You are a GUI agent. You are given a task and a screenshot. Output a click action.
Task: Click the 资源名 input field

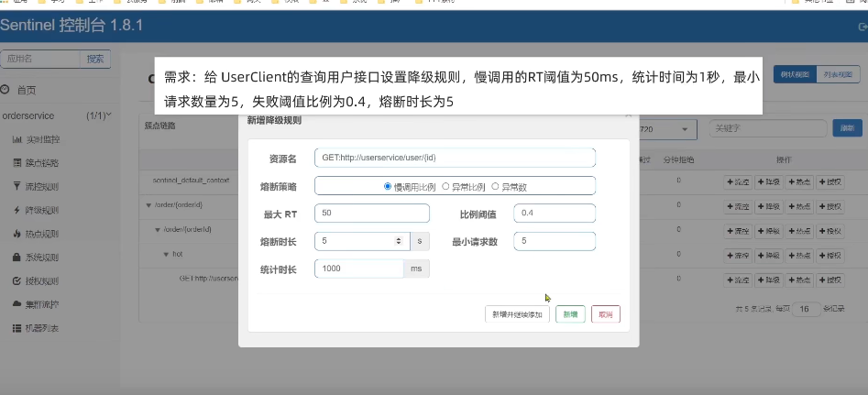point(455,158)
